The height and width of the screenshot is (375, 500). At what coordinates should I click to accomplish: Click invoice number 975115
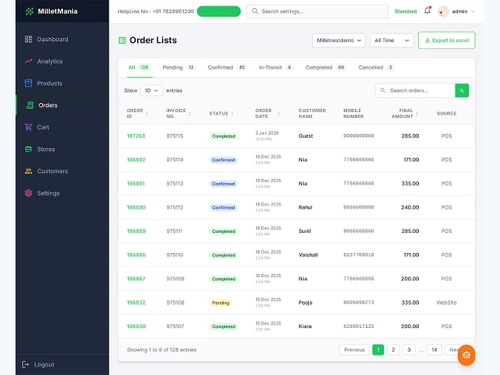coord(175,136)
